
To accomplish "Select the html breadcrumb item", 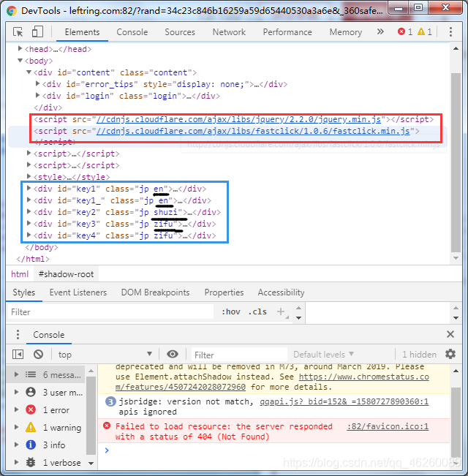I will point(20,274).
